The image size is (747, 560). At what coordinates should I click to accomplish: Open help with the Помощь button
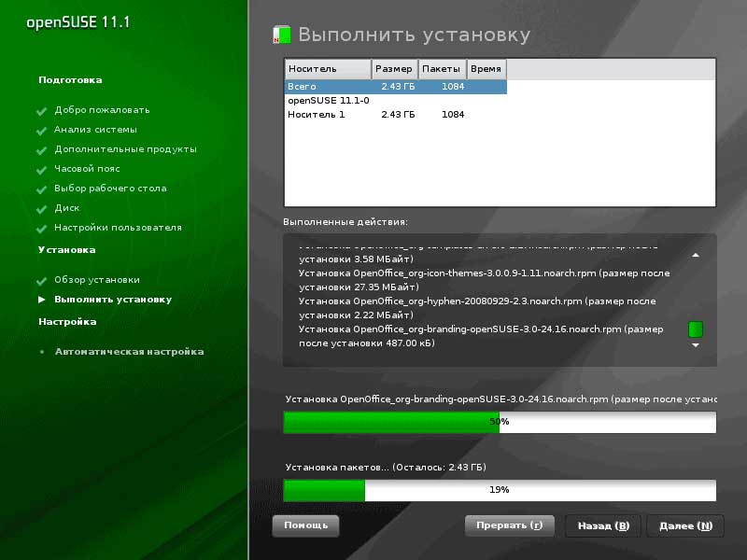coord(306,525)
